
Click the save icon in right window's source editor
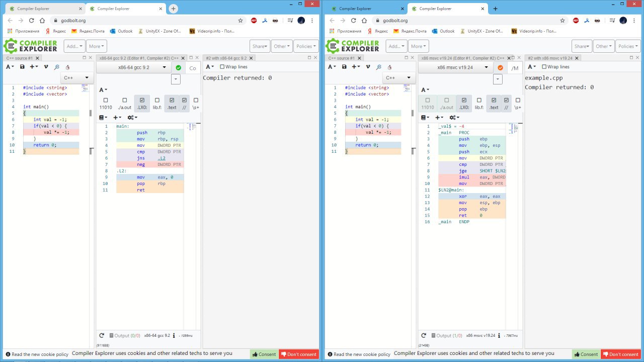tap(344, 67)
